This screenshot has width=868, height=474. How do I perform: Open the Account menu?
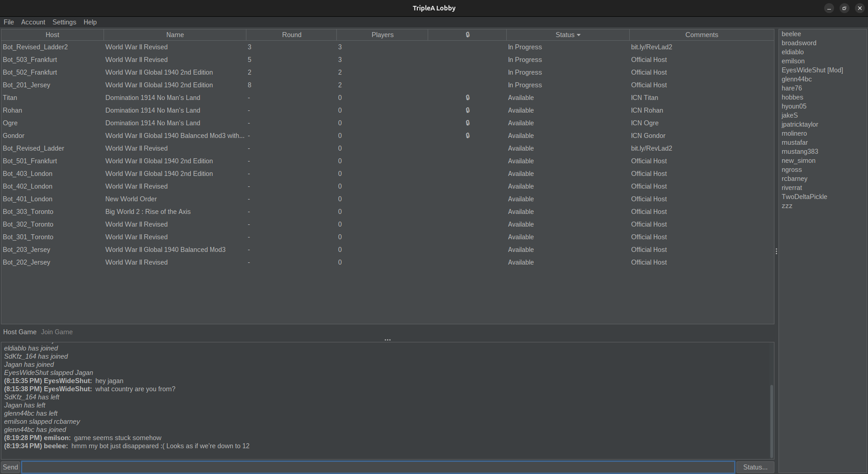33,22
